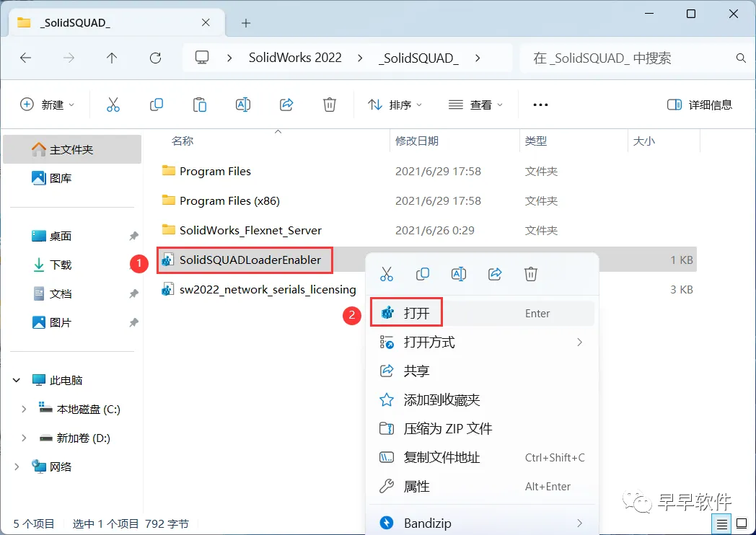Click the Share icon in the context menu

pos(495,274)
